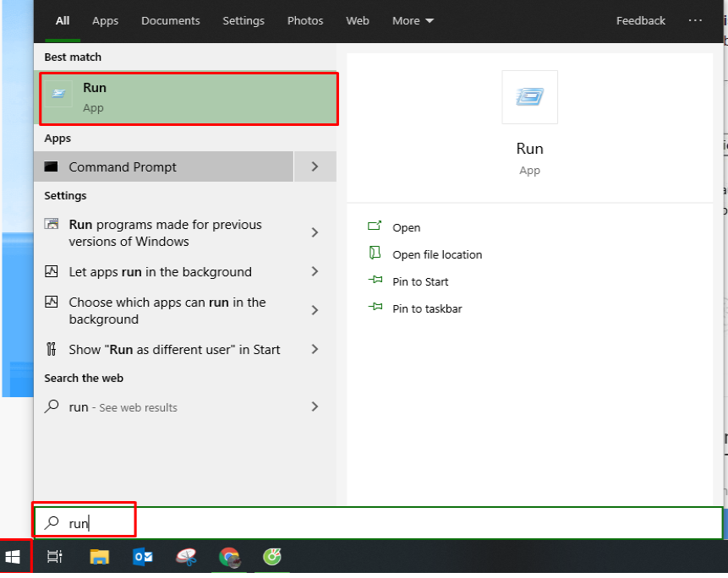Click the search magnifier icon in the search box

(x=52, y=523)
